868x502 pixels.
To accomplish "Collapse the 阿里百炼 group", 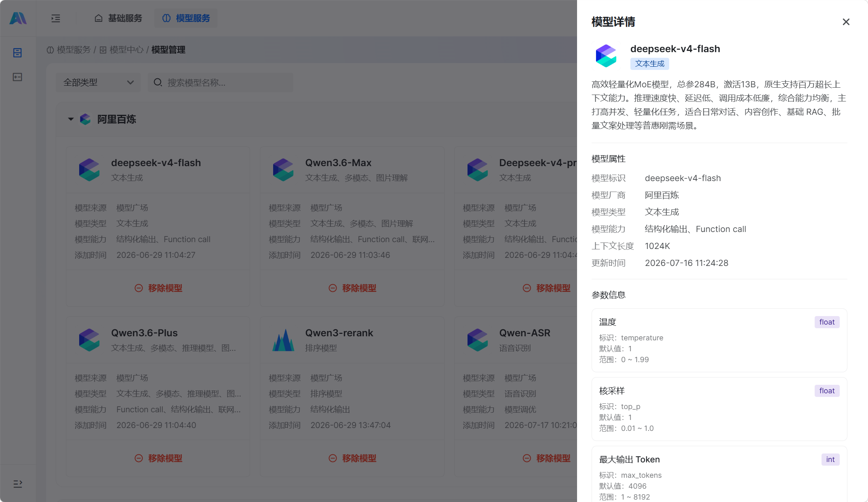I will coord(71,119).
